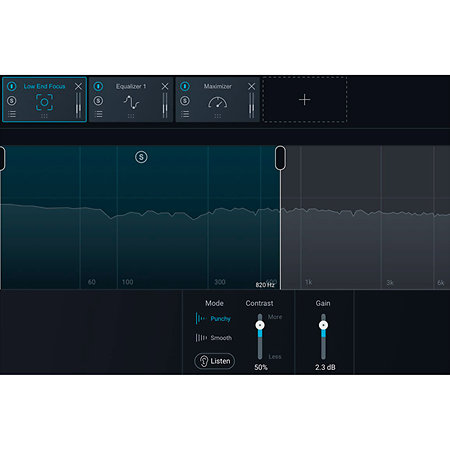Click the low-frequency band edge handle
The height and width of the screenshot is (450, 450).
click(2, 158)
